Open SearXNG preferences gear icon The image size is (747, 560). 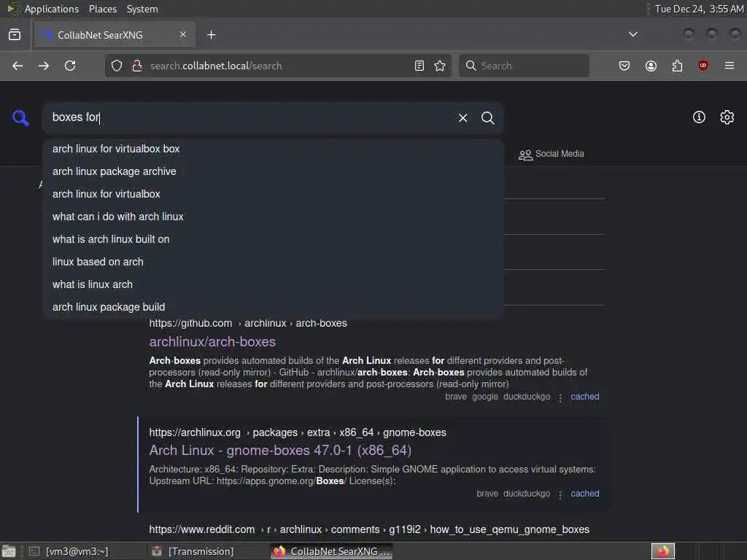(727, 117)
